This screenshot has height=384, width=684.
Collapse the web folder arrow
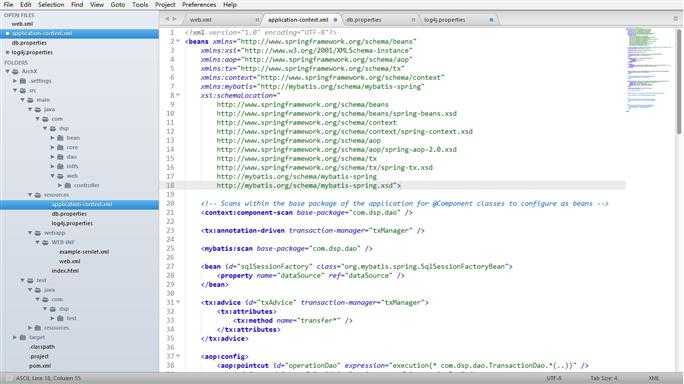(52, 176)
